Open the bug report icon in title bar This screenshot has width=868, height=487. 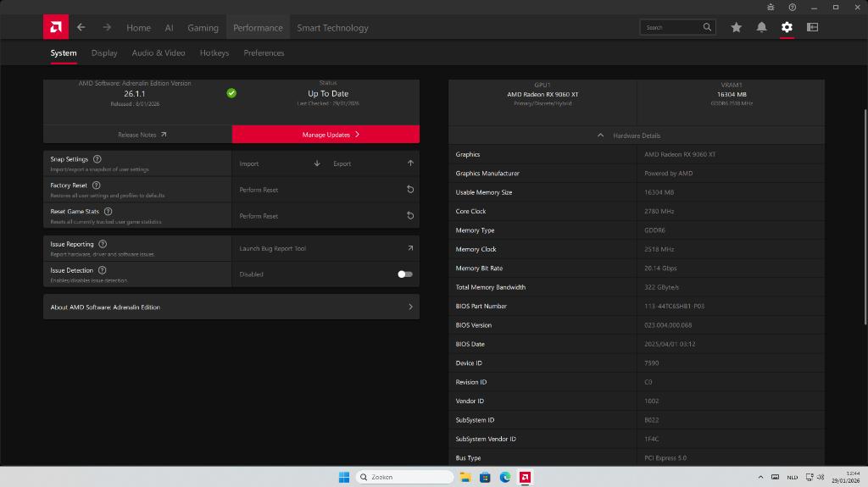pos(771,7)
